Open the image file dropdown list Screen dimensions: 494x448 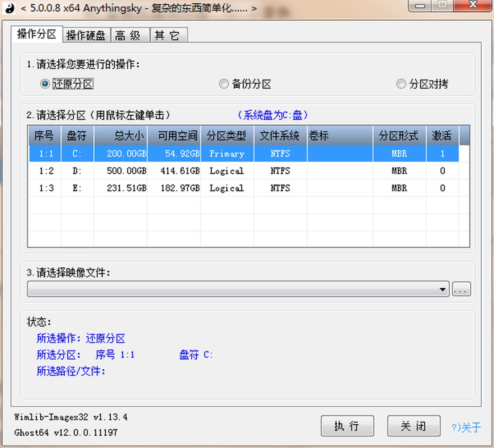[442, 289]
